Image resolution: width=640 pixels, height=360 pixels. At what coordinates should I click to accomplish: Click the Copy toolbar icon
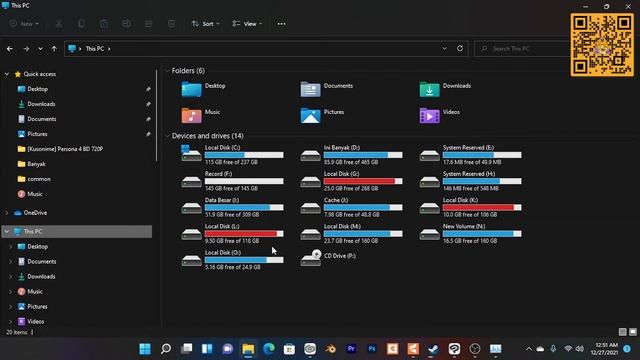(x=82, y=24)
